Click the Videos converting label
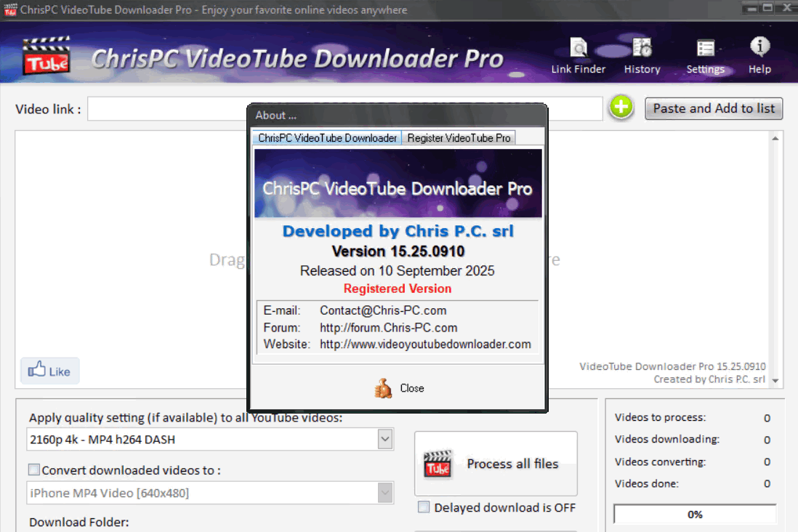The width and height of the screenshot is (798, 532). pos(660,462)
